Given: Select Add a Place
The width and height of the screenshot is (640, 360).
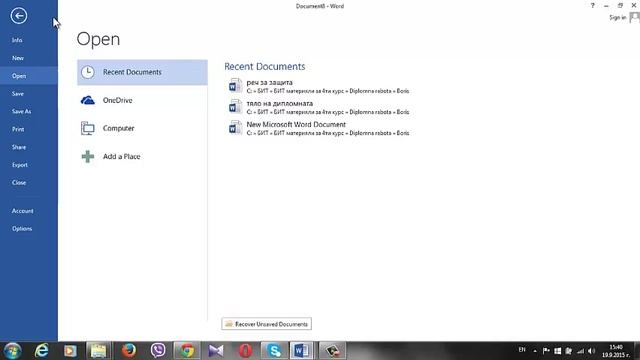Looking at the screenshot, I should 142,156.
